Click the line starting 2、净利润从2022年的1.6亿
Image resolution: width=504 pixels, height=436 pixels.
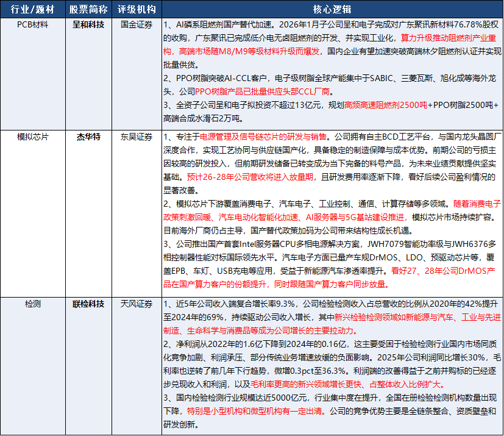(330, 344)
